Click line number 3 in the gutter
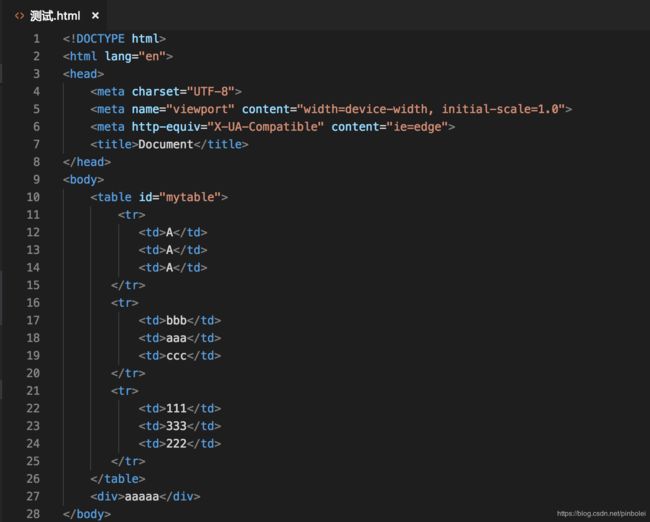Viewport: 650px width, 522px height. (36, 74)
